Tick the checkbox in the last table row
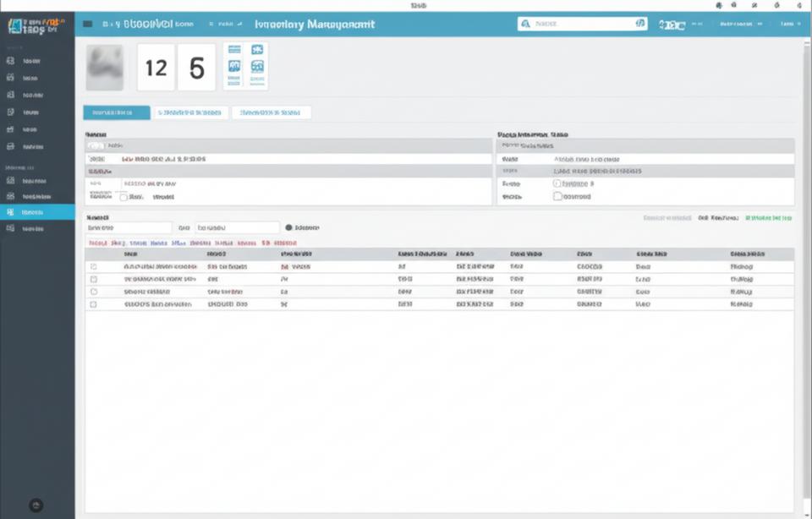Viewport: 812px width, 519px height. (x=94, y=303)
